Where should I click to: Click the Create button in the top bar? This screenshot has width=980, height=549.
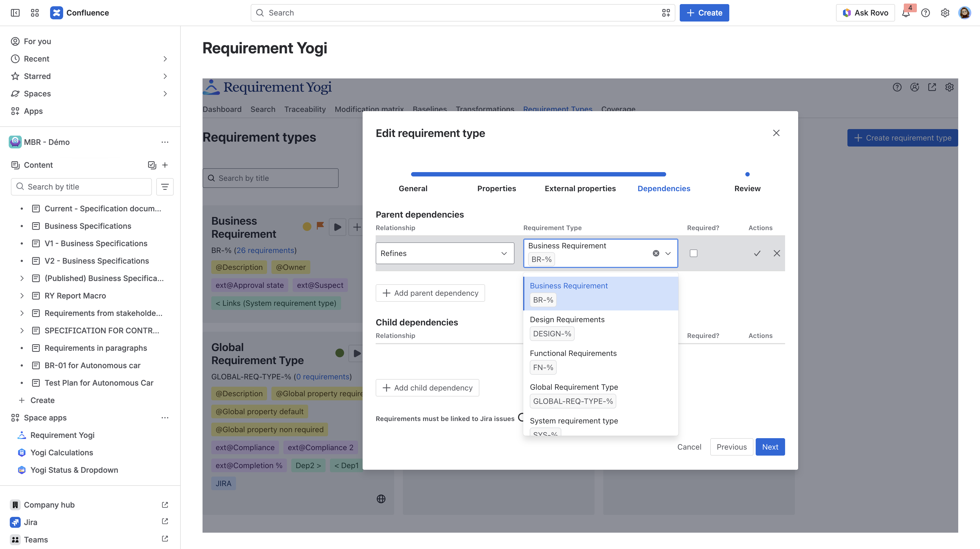[704, 13]
